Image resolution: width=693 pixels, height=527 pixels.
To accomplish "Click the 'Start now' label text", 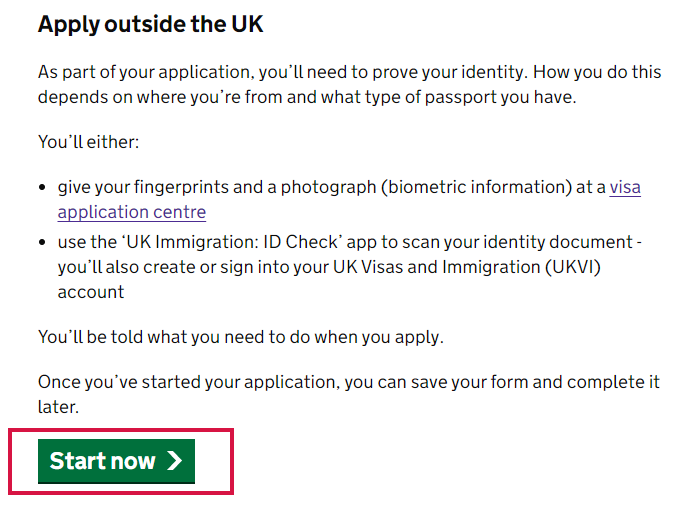I will [103, 461].
